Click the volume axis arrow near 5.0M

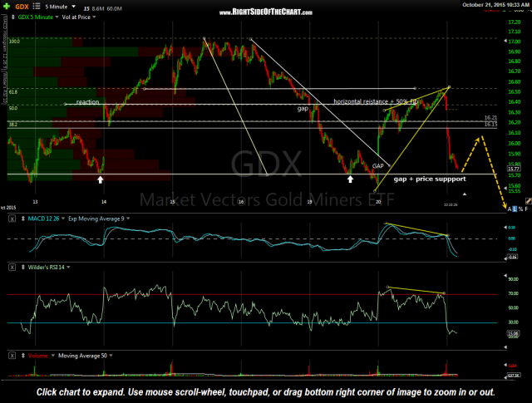(505, 366)
